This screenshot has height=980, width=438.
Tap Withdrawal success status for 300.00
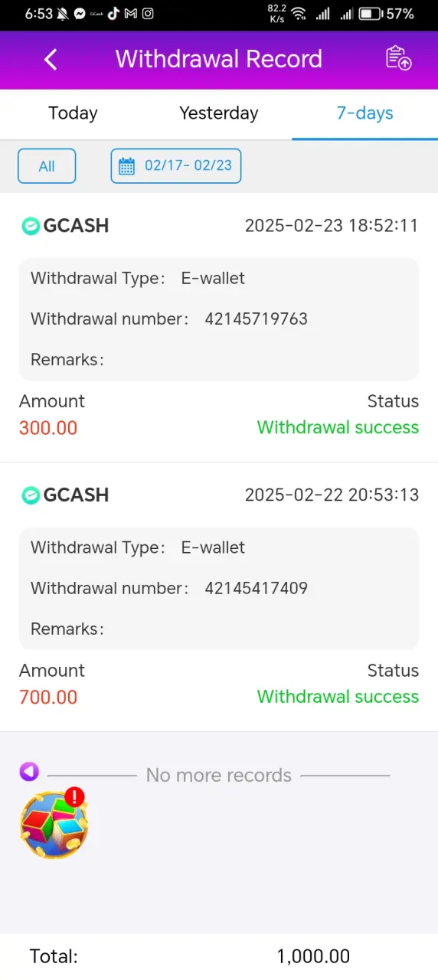(338, 427)
